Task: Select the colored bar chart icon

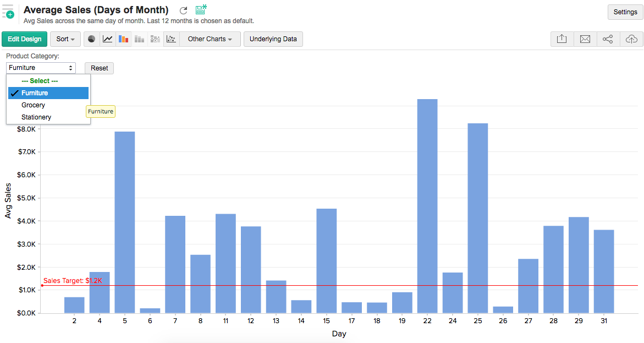Action: pyautogui.click(x=124, y=39)
